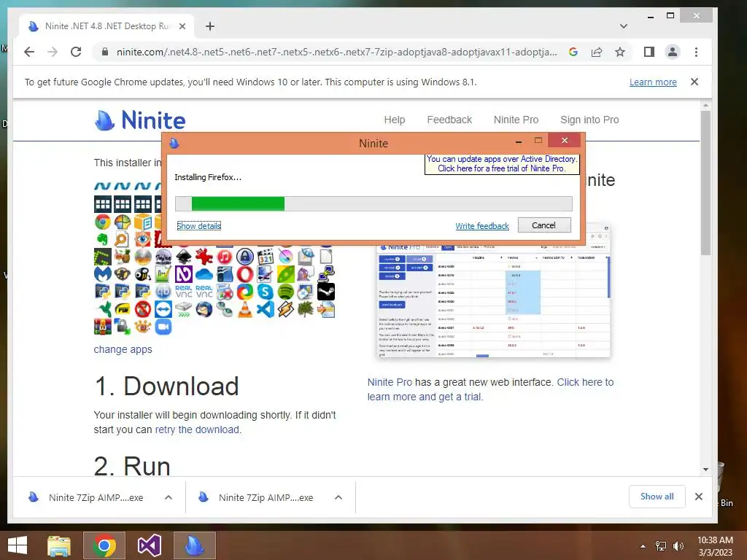Bookmark this page with the star icon
The image size is (747, 560).
click(620, 52)
